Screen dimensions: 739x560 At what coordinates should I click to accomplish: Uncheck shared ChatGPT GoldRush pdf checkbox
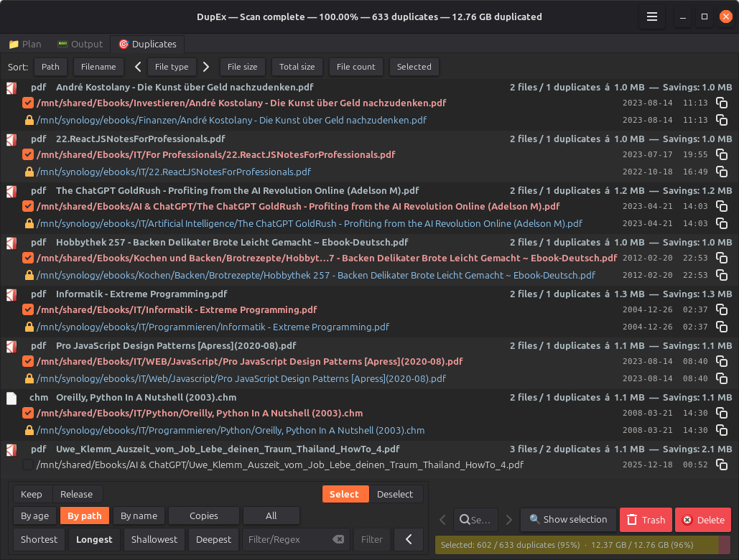28,206
